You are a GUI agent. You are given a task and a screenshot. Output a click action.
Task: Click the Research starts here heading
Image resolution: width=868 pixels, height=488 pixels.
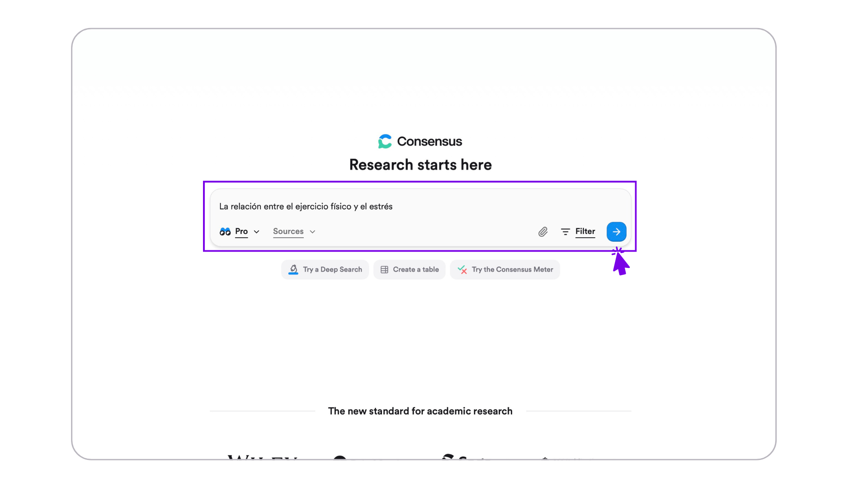(420, 165)
